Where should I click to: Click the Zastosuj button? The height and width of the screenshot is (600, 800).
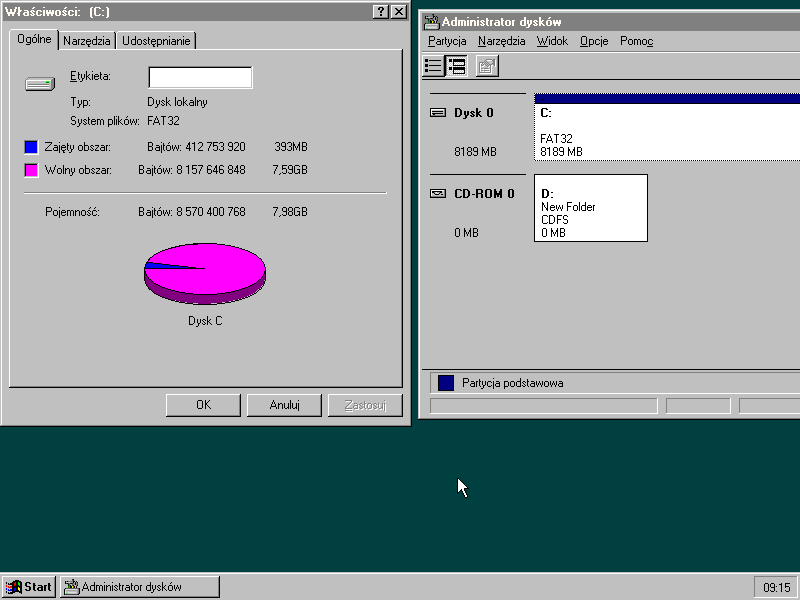[x=365, y=405]
